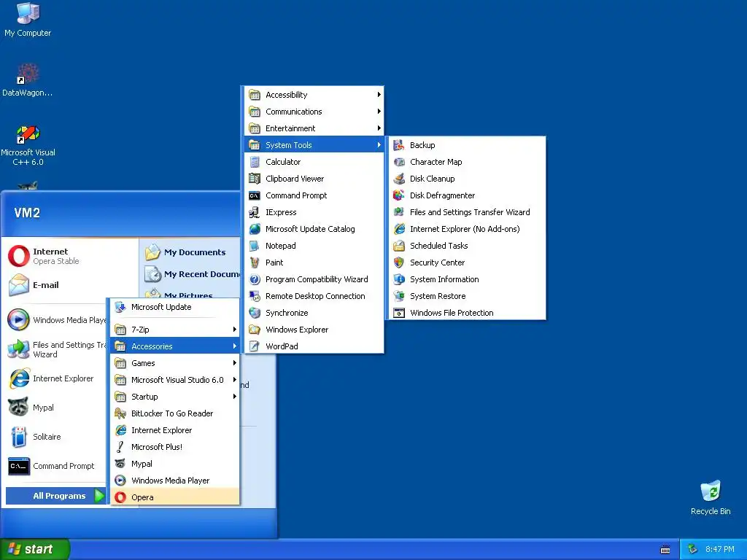Click the Start button
747x560 pixels.
(x=34, y=549)
